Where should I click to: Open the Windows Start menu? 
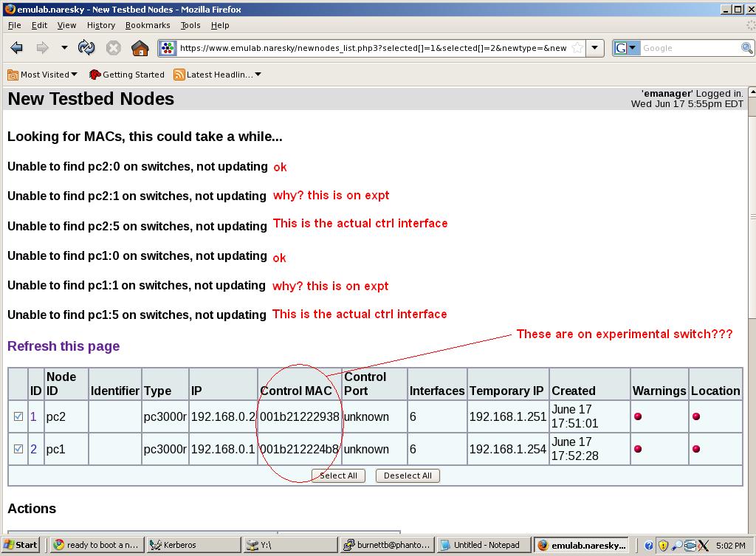[20, 545]
